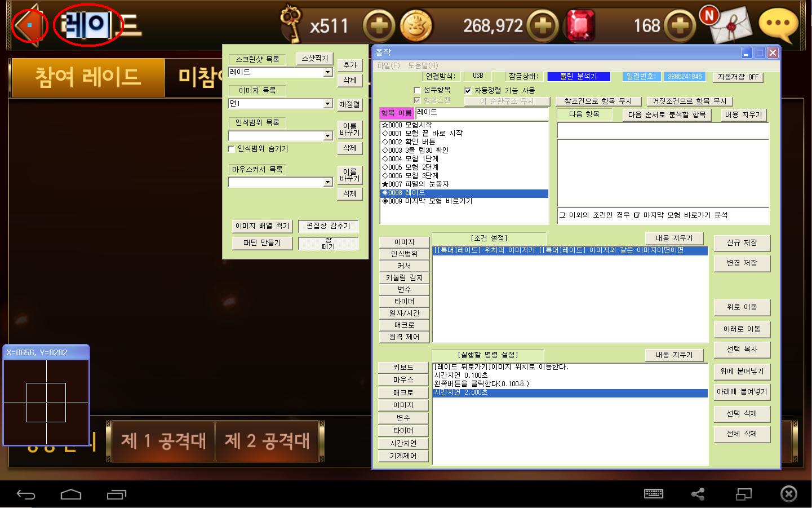Open the chat speech bubble icon

(778, 25)
